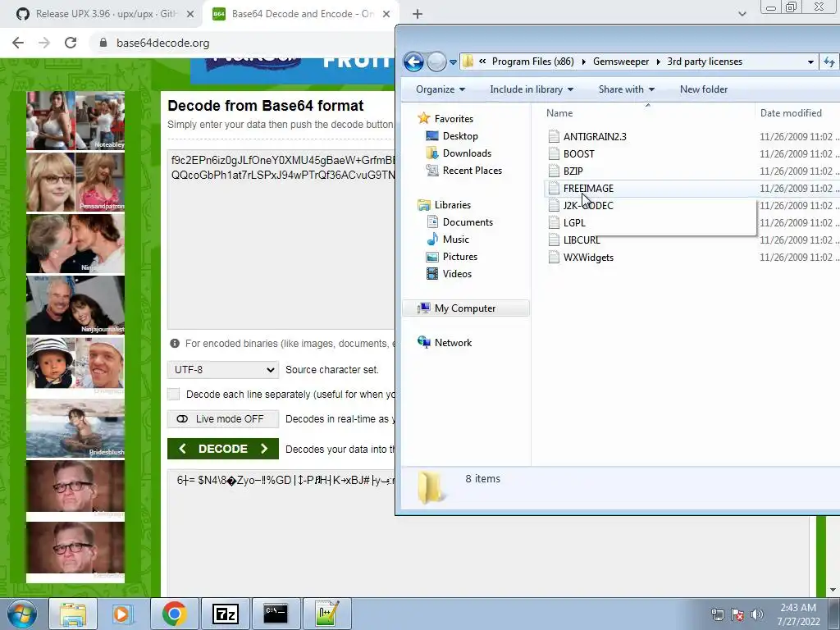Click the Noteabley ad thumbnail
Viewport: 840px width, 630px height.
[75, 120]
